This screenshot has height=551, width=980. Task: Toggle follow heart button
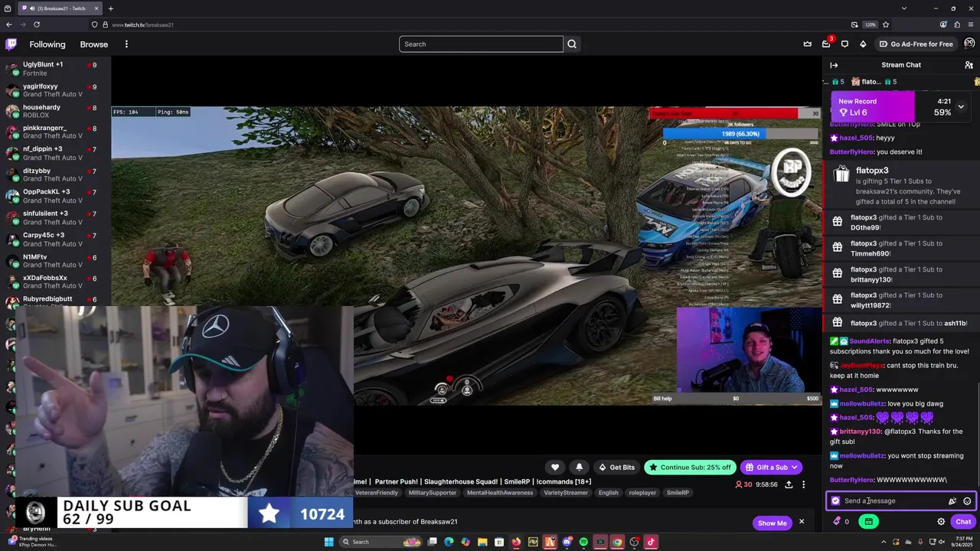555,468
